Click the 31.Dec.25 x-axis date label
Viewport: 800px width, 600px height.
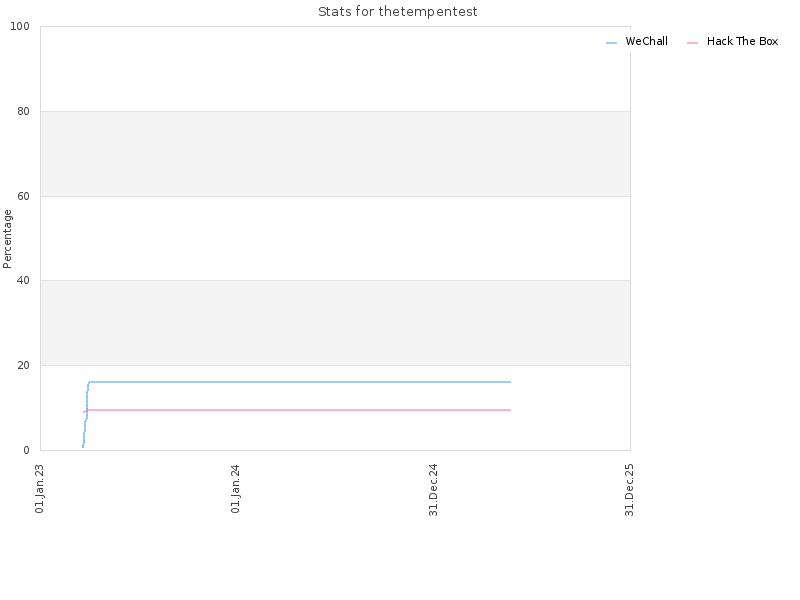pos(629,490)
